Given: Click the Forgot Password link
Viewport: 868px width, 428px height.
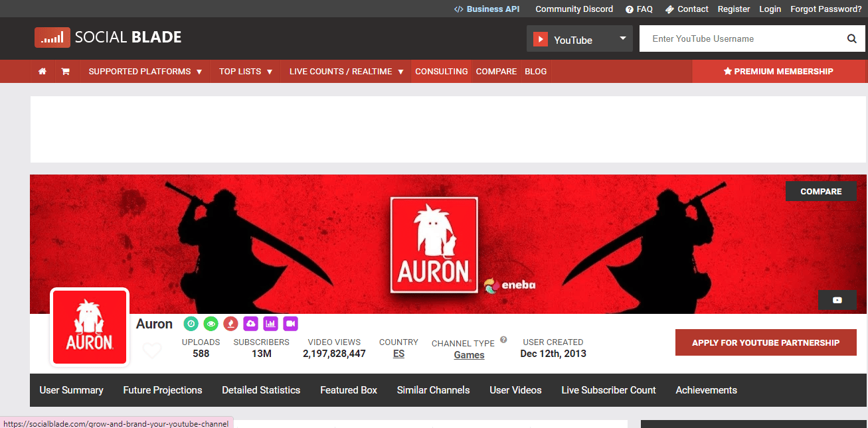Looking at the screenshot, I should pyautogui.click(x=826, y=9).
